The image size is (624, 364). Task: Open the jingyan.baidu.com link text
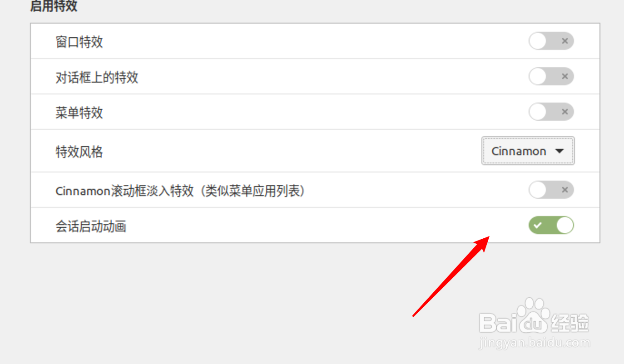[535, 343]
